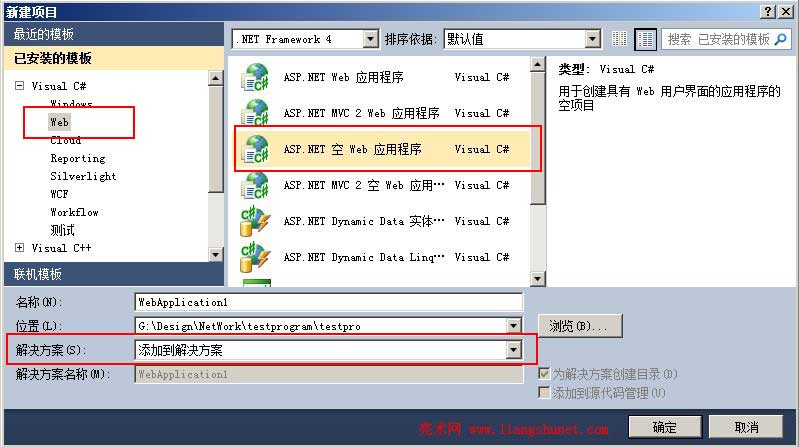The width and height of the screenshot is (799, 447).
Task: Click the ASP.NET Web 应用程序 template icon
Action: point(255,77)
